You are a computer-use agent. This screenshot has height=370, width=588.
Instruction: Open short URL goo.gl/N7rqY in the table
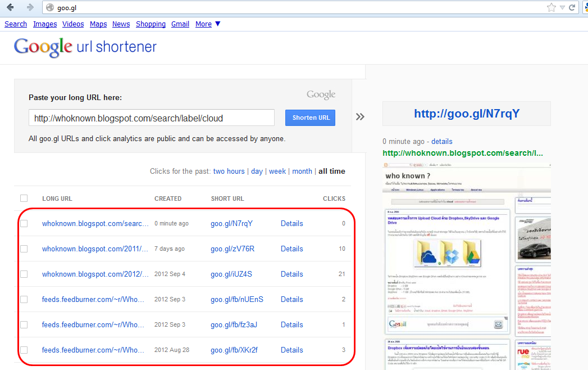[232, 223]
